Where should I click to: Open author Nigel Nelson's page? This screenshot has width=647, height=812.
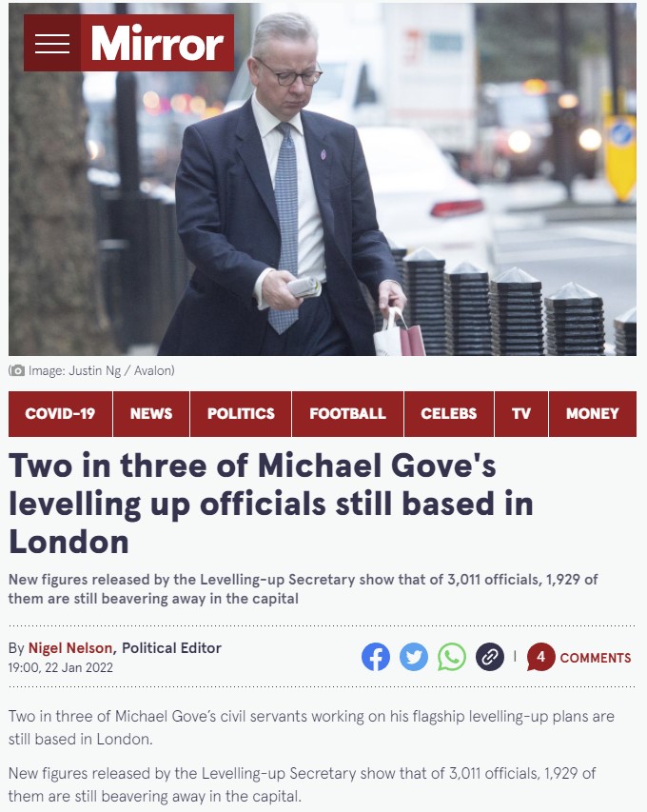[69, 648]
